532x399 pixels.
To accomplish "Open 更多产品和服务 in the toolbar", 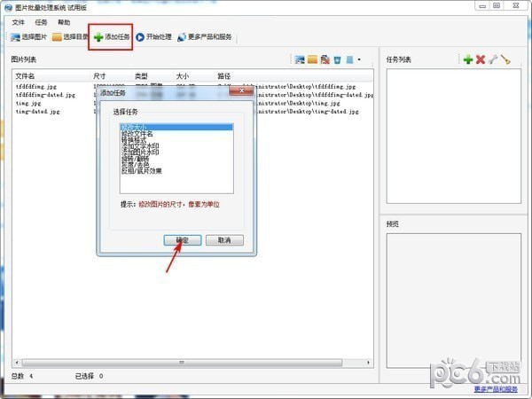I will click(x=205, y=36).
